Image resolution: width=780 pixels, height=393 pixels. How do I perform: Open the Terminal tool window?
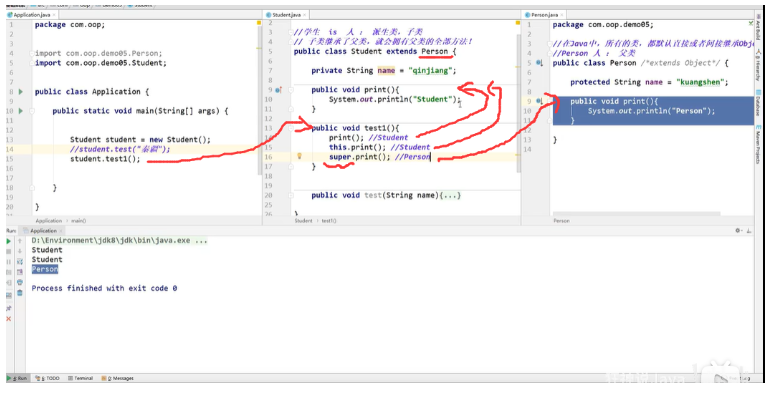[81, 379]
